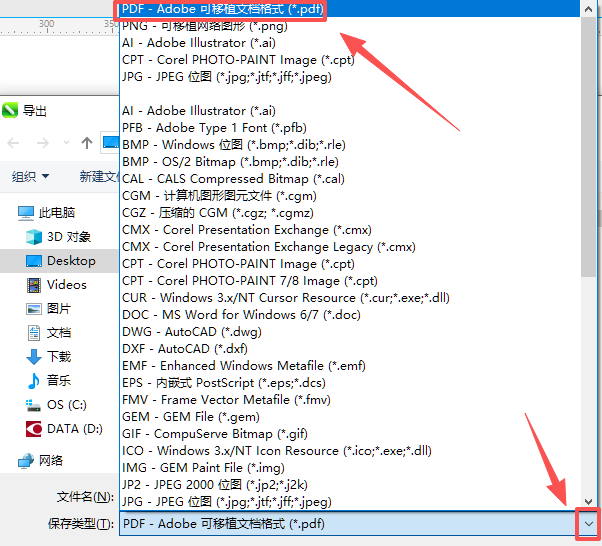This screenshot has height=546, width=602.
Task: Open the 保存类型 dropdown arrow
Action: (588, 524)
